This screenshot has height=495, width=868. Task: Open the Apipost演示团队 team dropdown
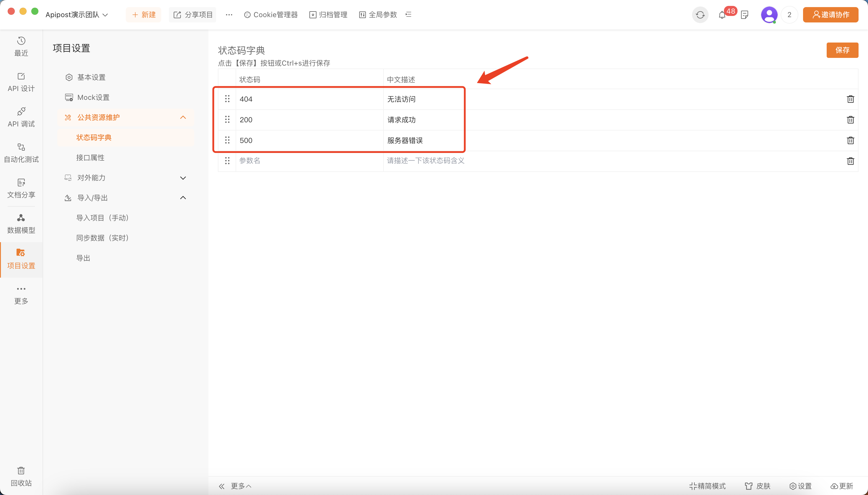[x=76, y=14]
